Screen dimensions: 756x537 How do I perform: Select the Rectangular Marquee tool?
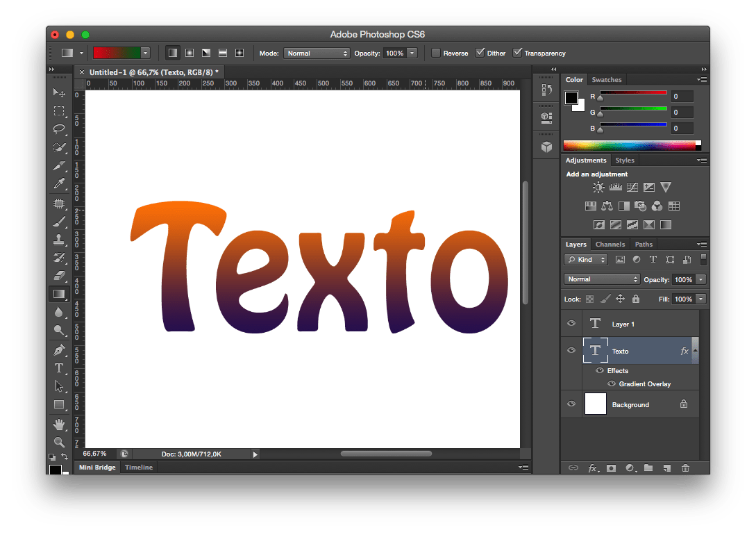coord(59,111)
